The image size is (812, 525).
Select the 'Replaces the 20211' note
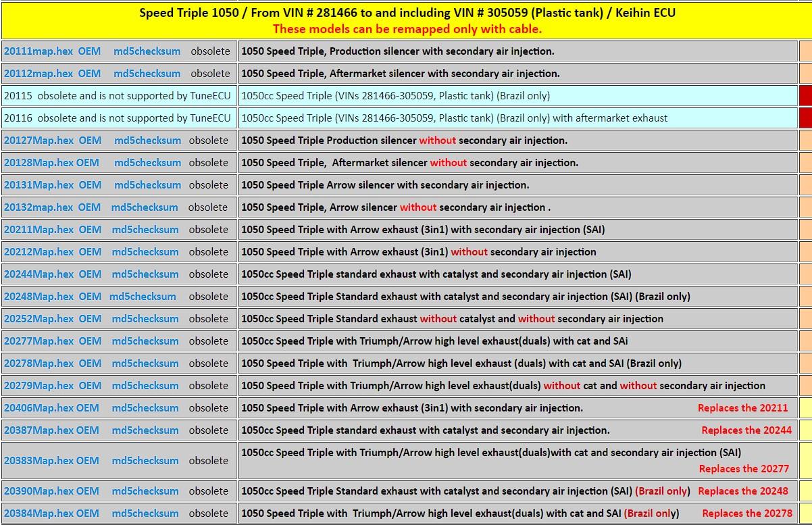tap(743, 407)
